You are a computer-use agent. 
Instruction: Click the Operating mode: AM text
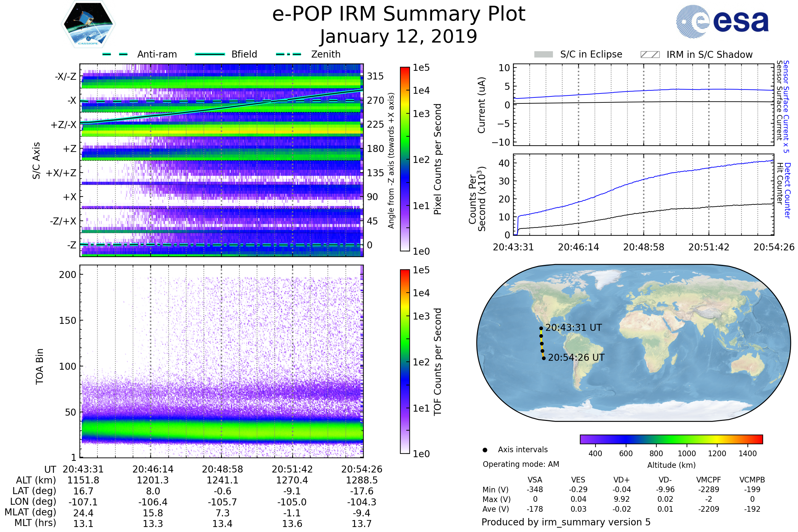click(521, 464)
